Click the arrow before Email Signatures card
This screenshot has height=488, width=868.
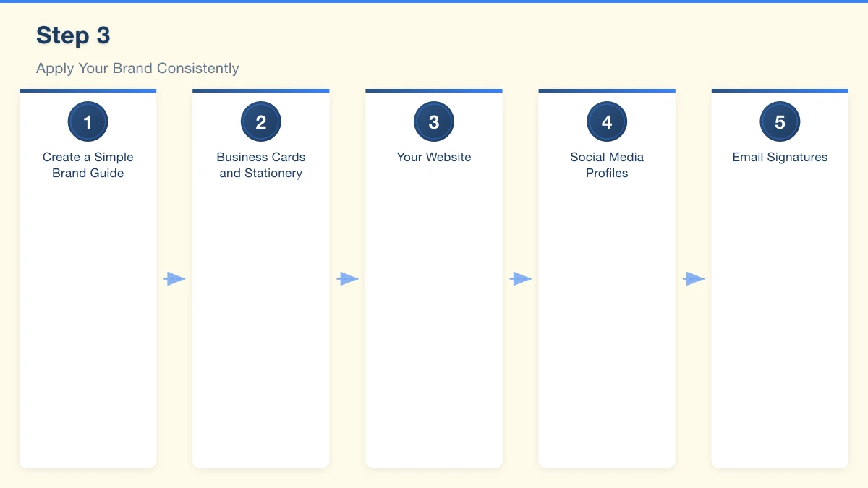693,278
